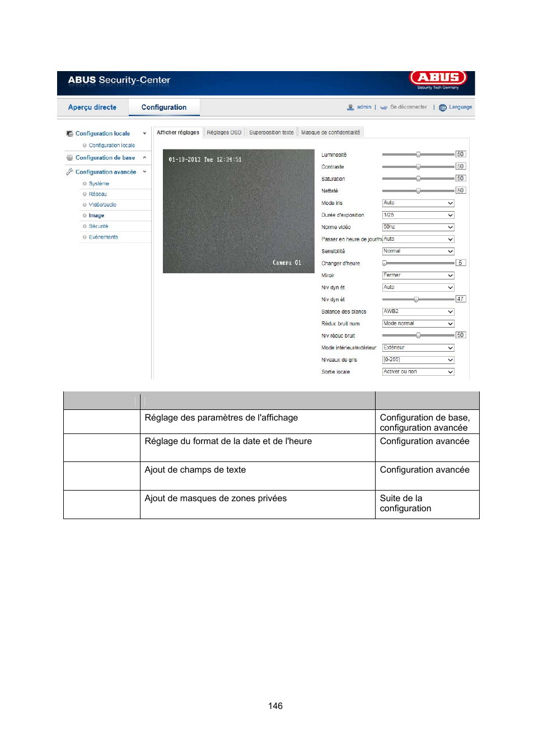
Task: Click the Saturation value field
Action: (x=461, y=179)
